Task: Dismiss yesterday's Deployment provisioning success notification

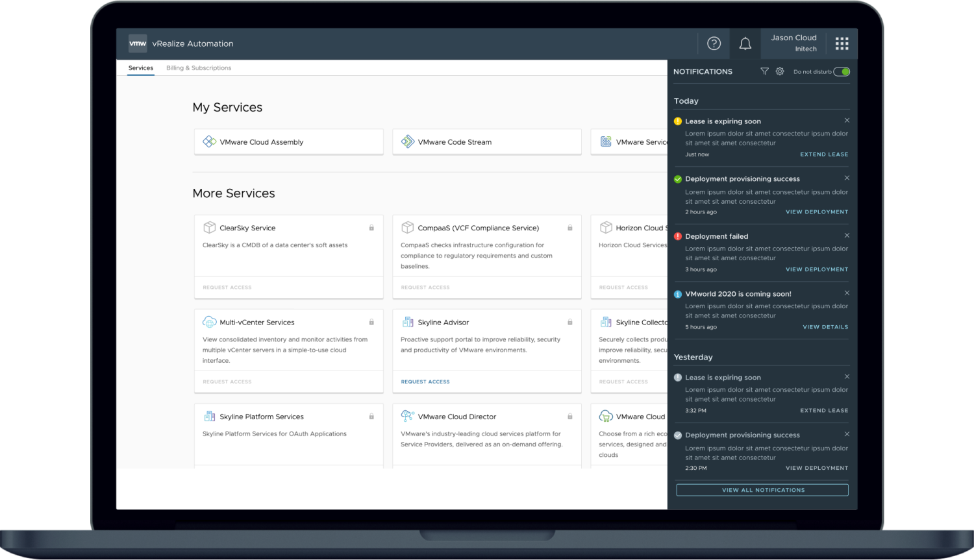Action: (847, 434)
